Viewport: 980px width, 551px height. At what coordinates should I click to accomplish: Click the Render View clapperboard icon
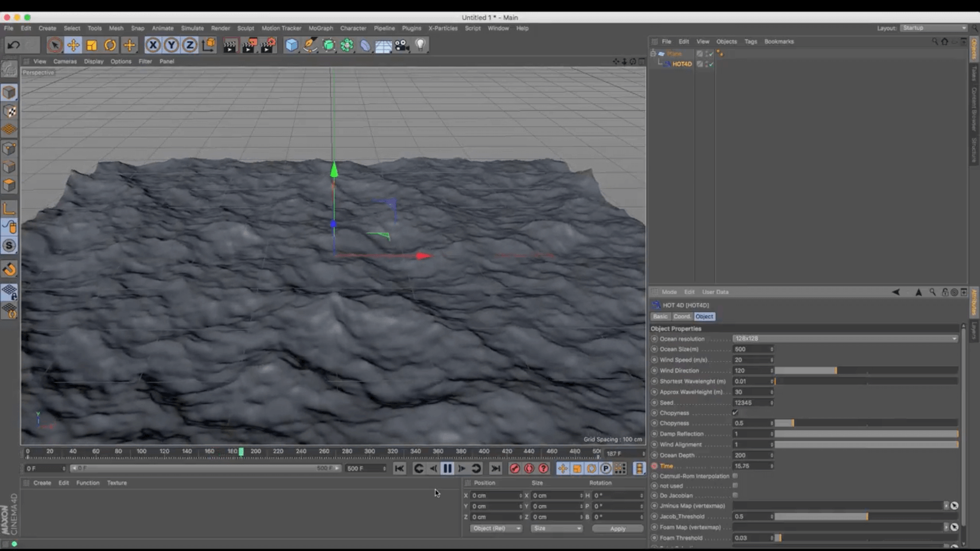pos(230,45)
